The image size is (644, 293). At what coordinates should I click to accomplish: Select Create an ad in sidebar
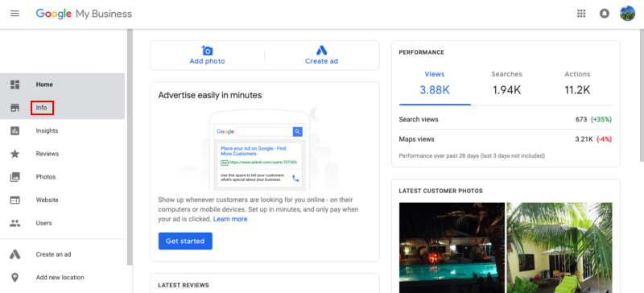tap(53, 254)
